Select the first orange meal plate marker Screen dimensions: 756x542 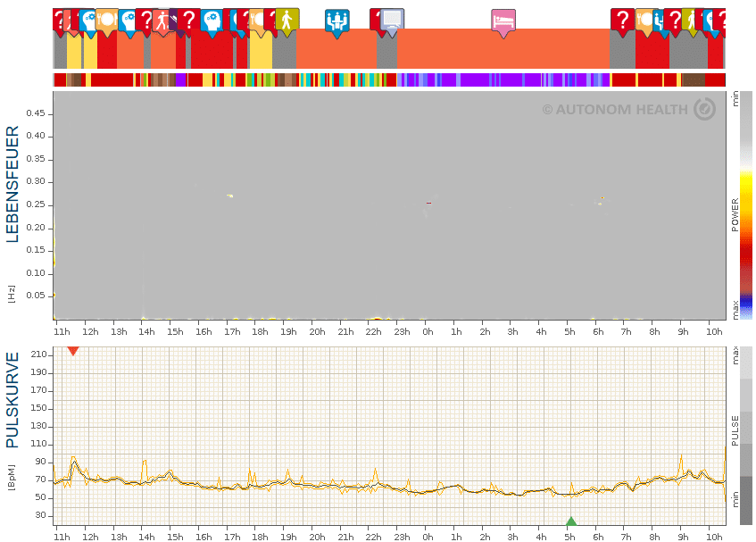point(107,21)
